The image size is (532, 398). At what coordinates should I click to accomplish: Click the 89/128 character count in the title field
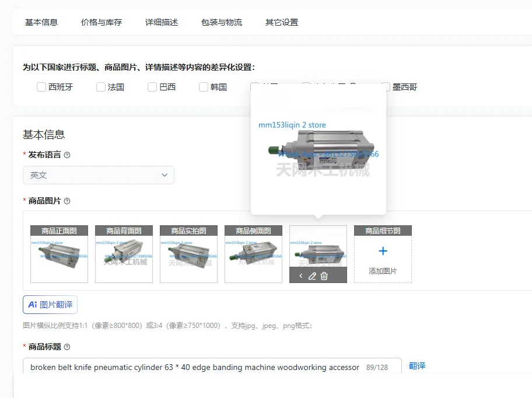(x=377, y=368)
